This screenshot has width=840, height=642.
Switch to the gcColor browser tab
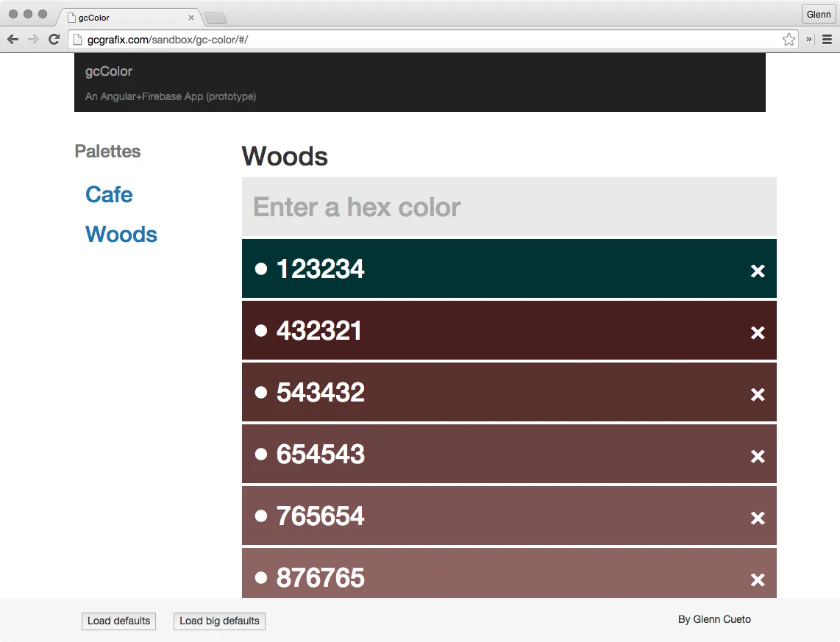(x=118, y=17)
